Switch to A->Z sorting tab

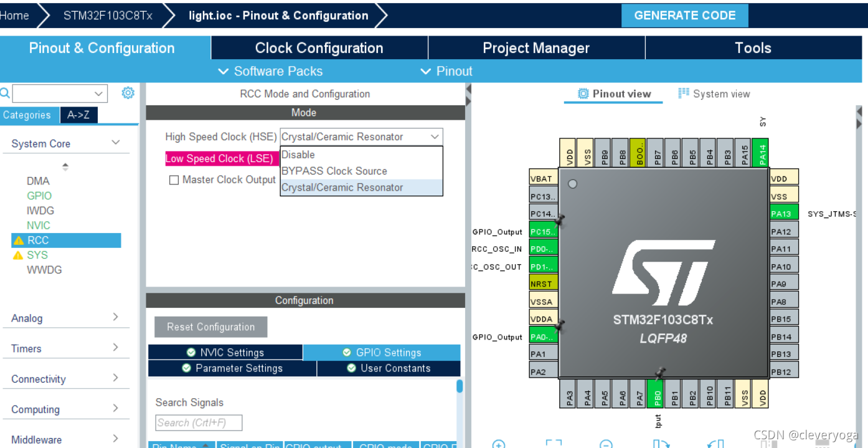[x=78, y=115]
